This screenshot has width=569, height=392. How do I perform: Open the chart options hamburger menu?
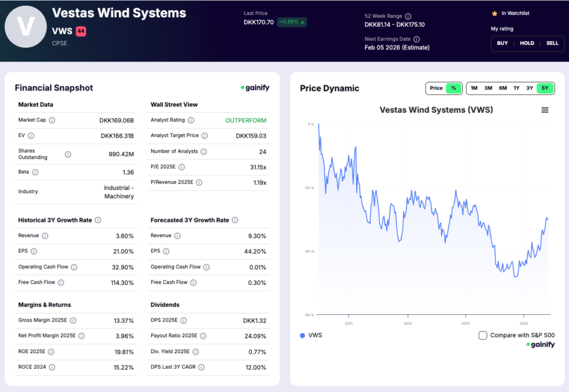pyautogui.click(x=545, y=110)
